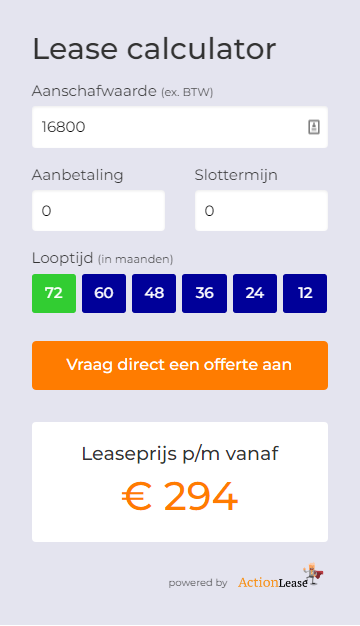Select the 60 months looptijd option
Image resolution: width=360 pixels, height=626 pixels.
click(x=104, y=293)
